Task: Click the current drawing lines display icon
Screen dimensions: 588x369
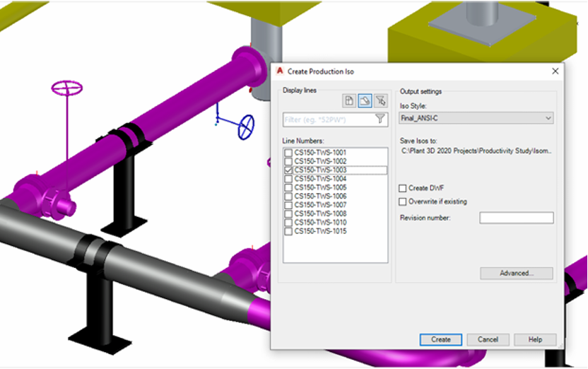Action: tap(349, 100)
